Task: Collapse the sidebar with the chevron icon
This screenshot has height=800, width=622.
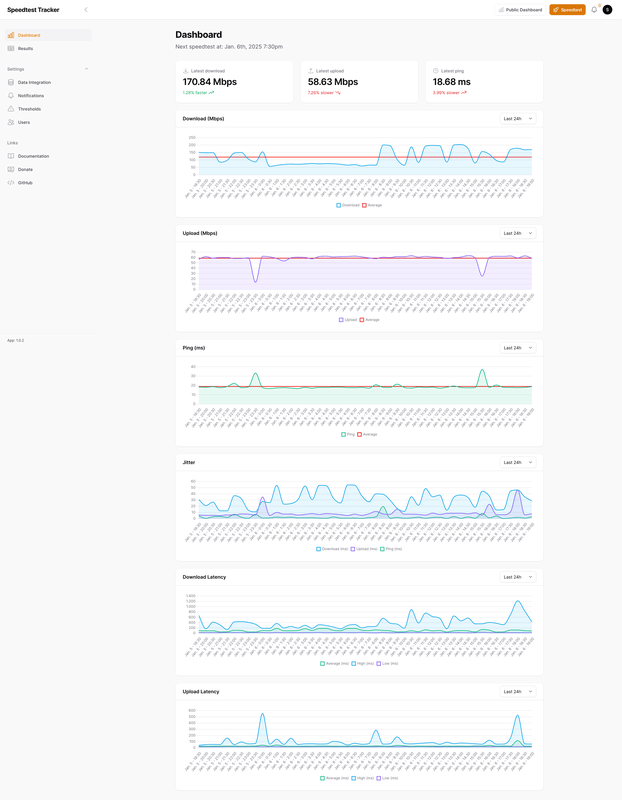Action: click(86, 10)
